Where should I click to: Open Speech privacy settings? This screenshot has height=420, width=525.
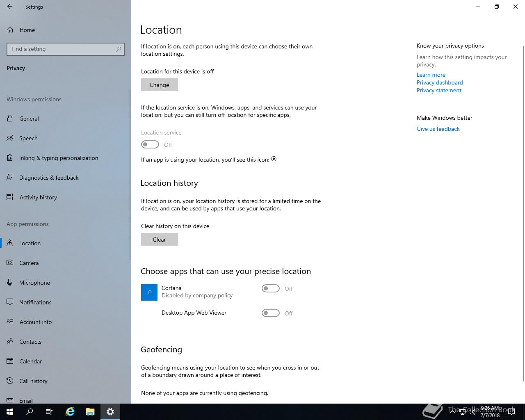[66, 138]
